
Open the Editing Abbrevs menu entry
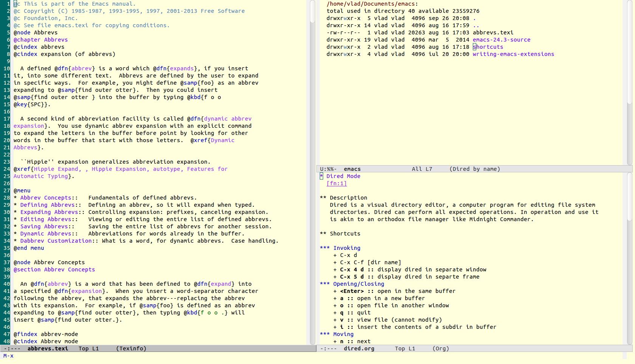[x=46, y=219]
